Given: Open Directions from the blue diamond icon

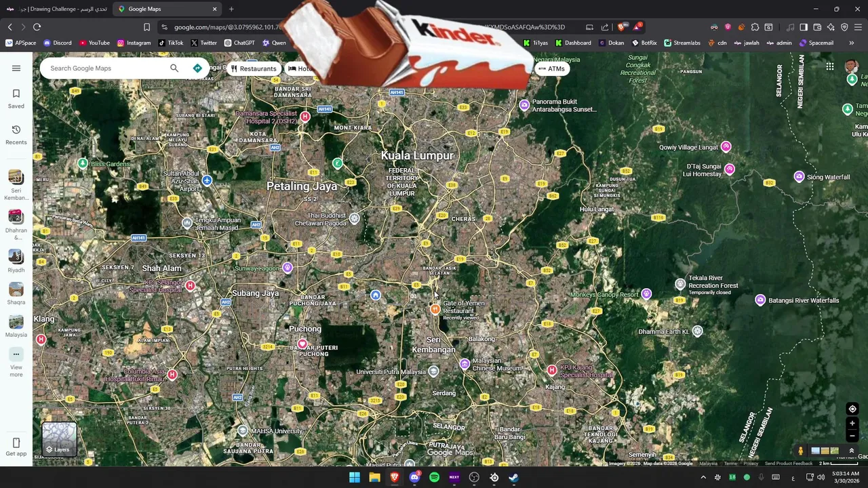Looking at the screenshot, I should click(197, 68).
